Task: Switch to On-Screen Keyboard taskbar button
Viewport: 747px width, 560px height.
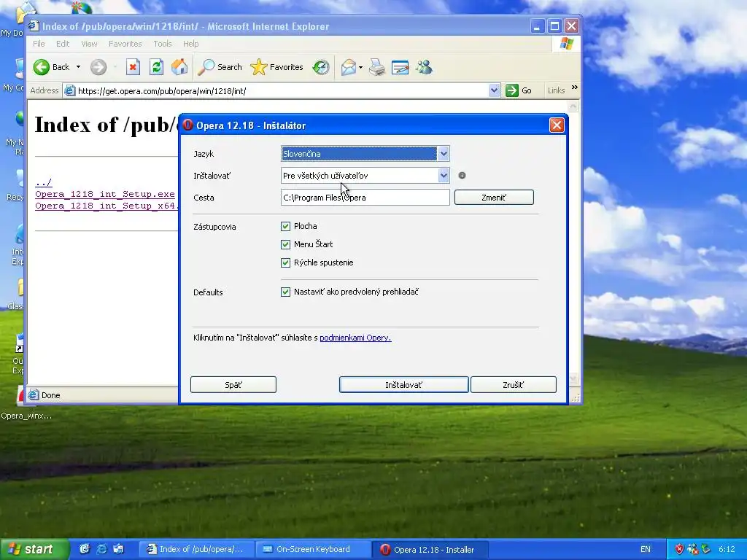Action: point(312,549)
